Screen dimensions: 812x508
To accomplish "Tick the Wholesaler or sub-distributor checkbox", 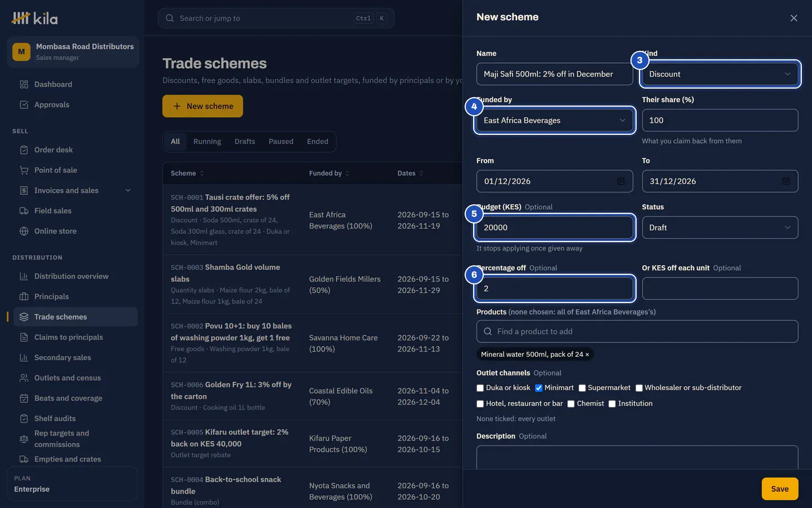I will pyautogui.click(x=639, y=388).
